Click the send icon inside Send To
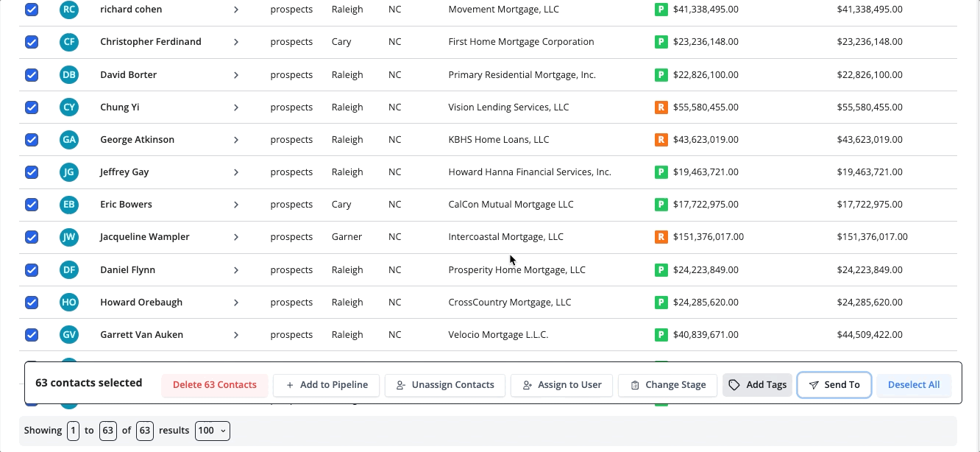Screen dimensions: 980x452 [814, 384]
